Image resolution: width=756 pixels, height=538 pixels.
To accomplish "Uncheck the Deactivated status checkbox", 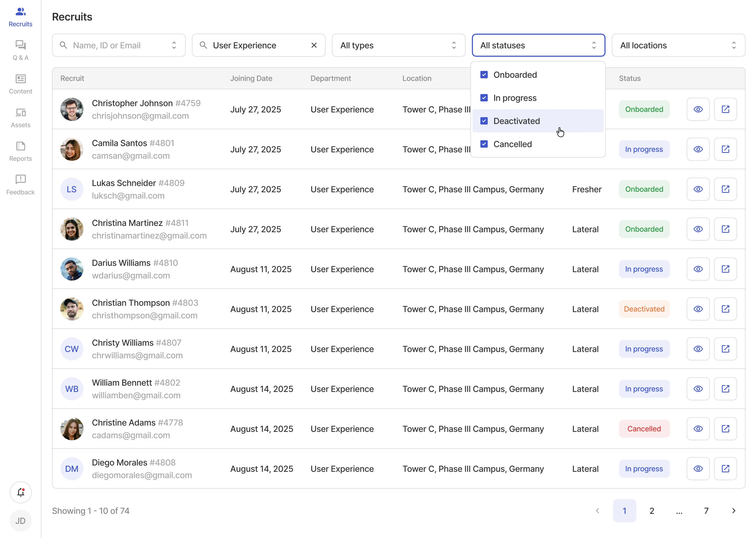I will [x=484, y=121].
